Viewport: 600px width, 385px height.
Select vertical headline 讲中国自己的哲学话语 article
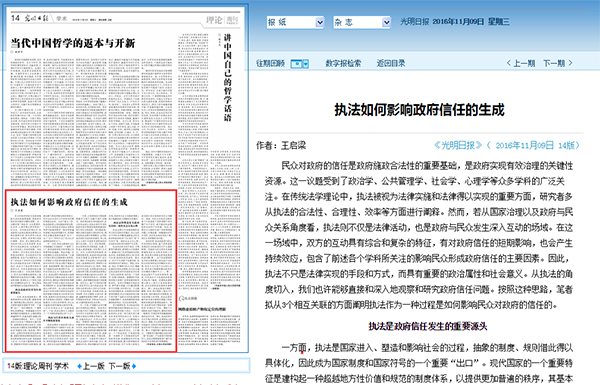(x=227, y=78)
